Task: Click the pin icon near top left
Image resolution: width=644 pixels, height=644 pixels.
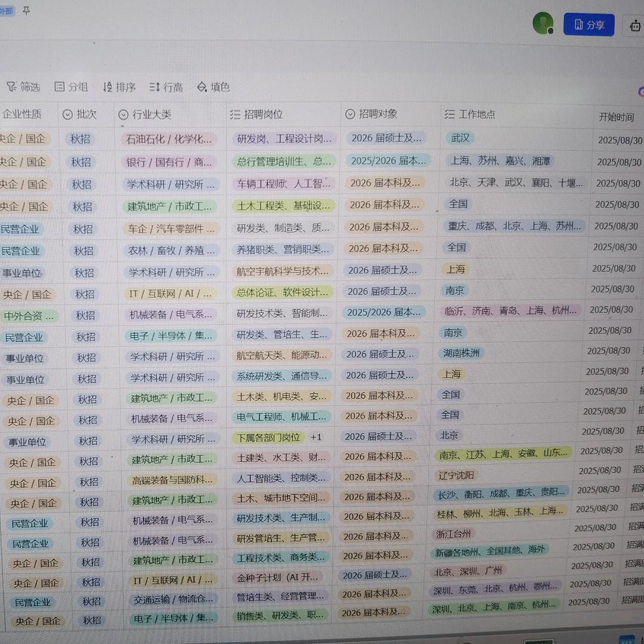Action: coord(26,10)
